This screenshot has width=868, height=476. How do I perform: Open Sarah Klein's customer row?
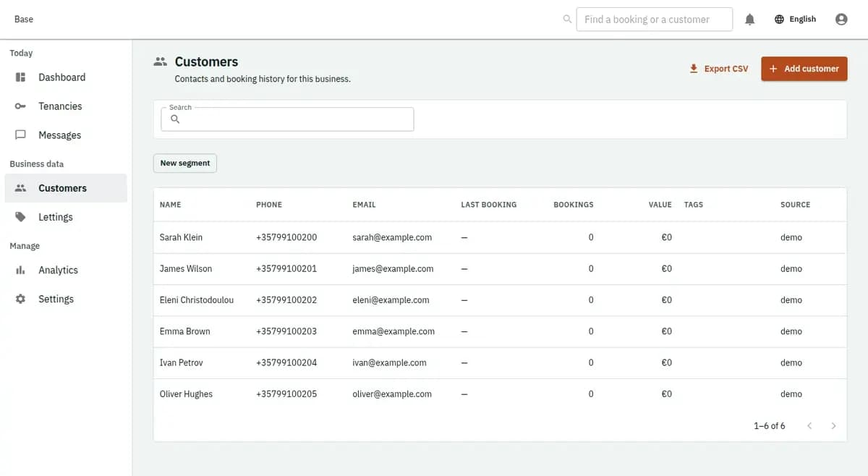coord(500,237)
